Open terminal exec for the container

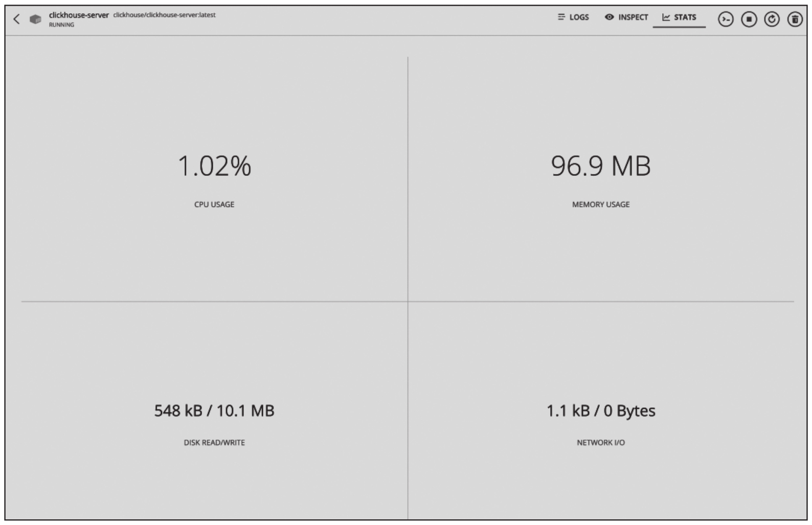point(726,19)
